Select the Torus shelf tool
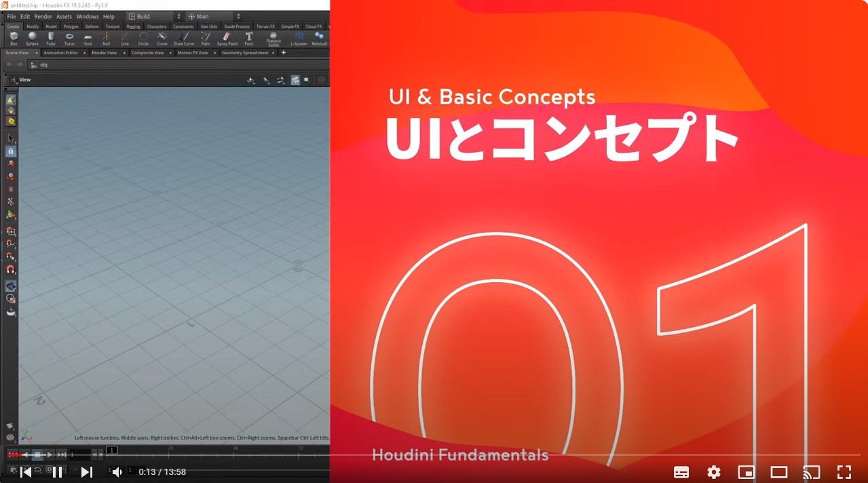Screen dimensions: 868x483 (69, 38)
